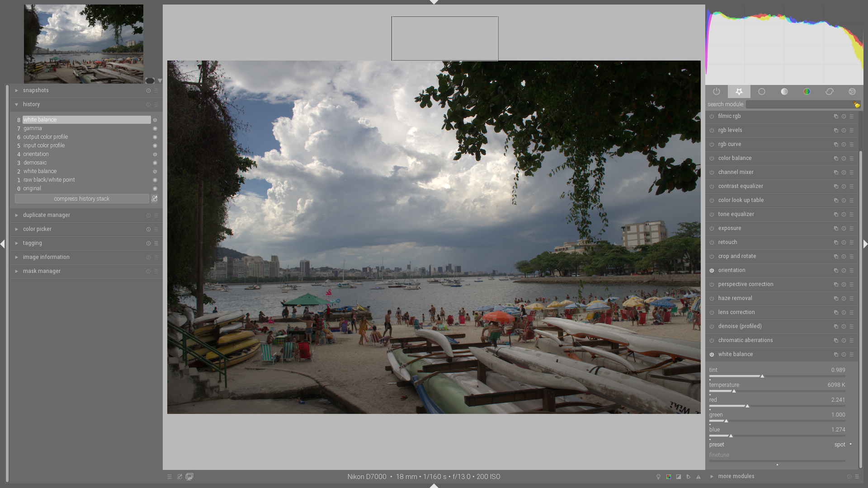Toggle softproofing icon
Image resolution: width=868 pixels, height=488 pixels.
689,477
